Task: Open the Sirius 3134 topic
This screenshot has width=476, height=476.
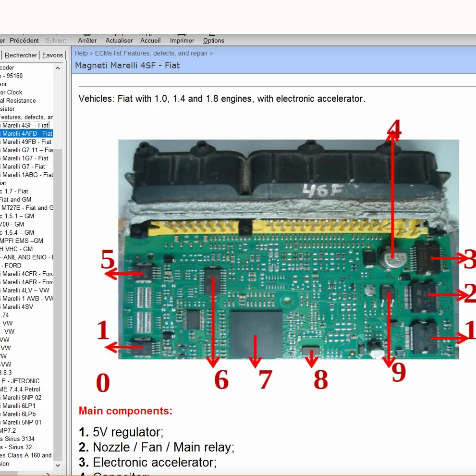Action: pos(17,439)
